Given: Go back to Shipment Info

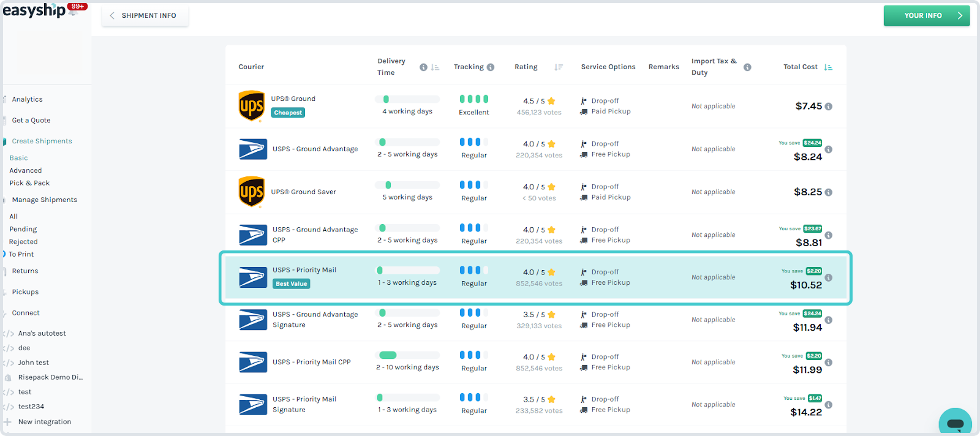Looking at the screenshot, I should [145, 15].
